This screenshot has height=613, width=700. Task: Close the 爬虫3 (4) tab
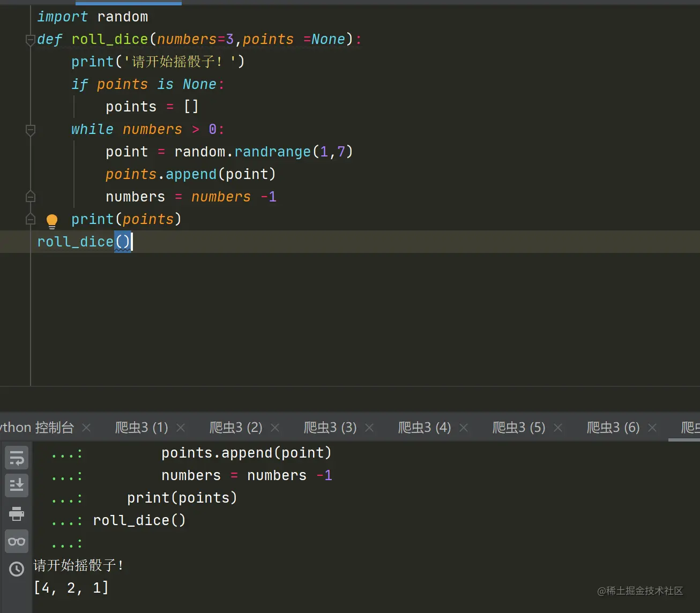(464, 428)
